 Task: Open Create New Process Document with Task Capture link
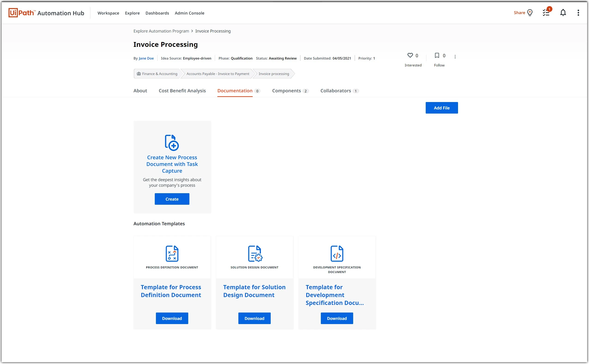[x=172, y=164]
